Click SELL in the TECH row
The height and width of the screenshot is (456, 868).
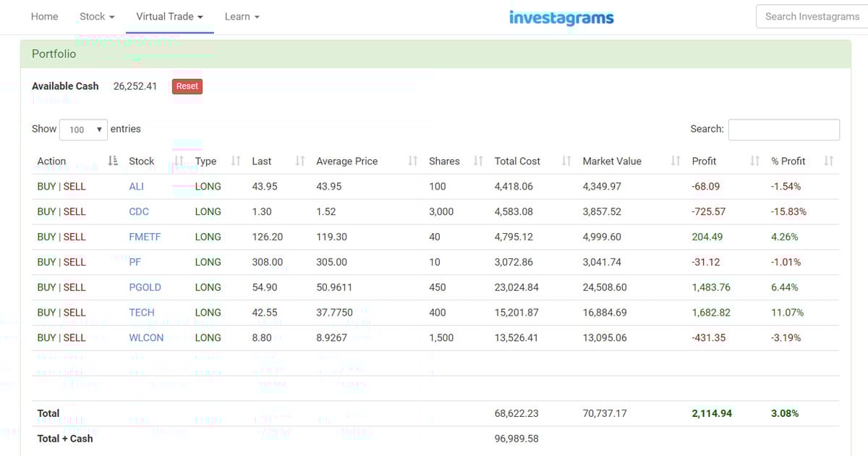click(x=75, y=313)
